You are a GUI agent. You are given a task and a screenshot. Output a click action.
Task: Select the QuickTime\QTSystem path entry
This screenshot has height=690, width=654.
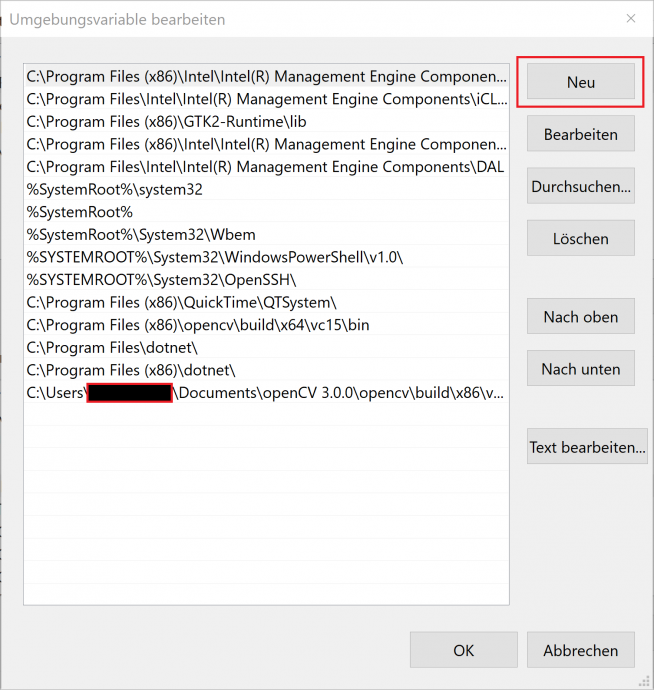(182, 302)
